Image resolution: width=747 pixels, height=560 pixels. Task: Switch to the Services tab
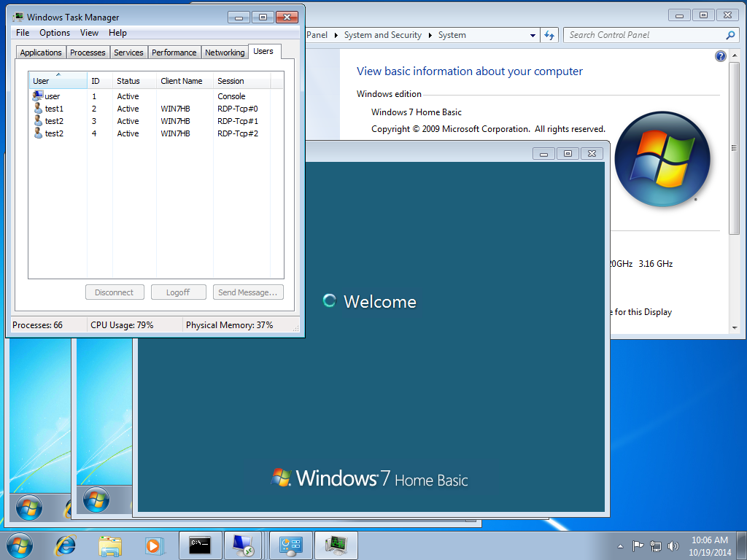[x=128, y=52]
